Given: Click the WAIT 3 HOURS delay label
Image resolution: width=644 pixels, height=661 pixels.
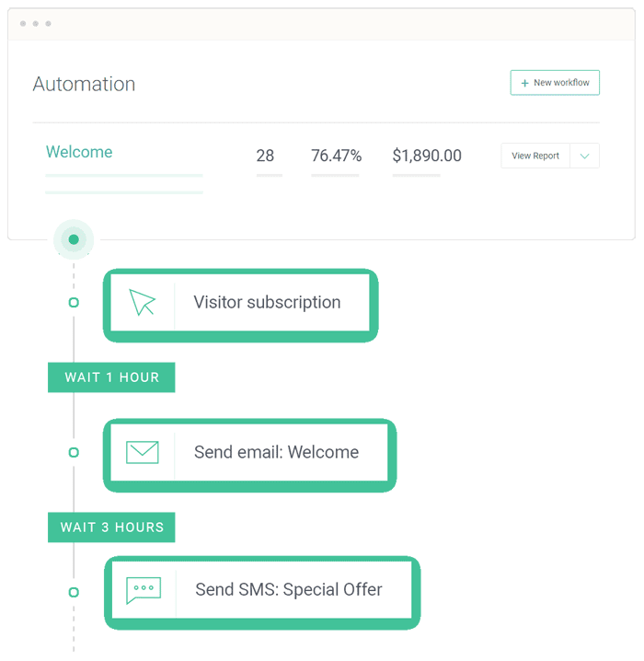Looking at the screenshot, I should pyautogui.click(x=111, y=528).
